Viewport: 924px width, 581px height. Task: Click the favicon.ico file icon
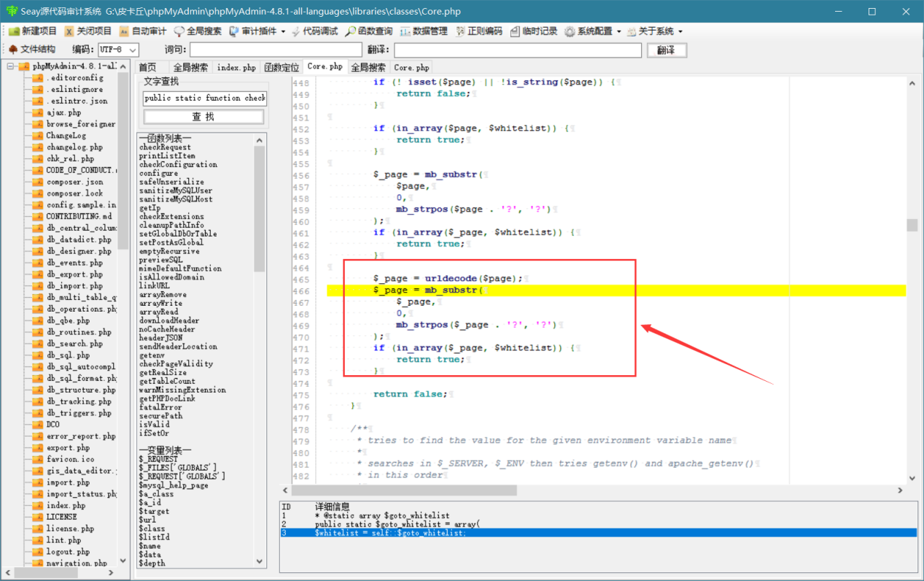click(x=37, y=459)
